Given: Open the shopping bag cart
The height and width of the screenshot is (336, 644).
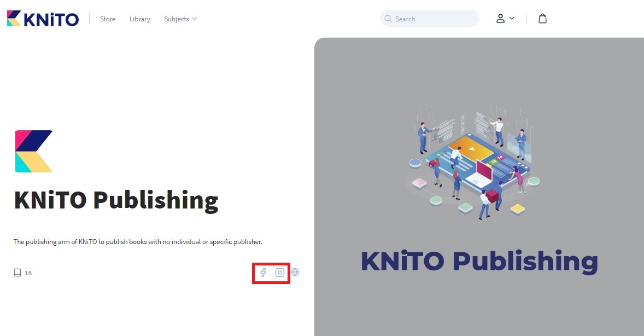Looking at the screenshot, I should [x=542, y=19].
